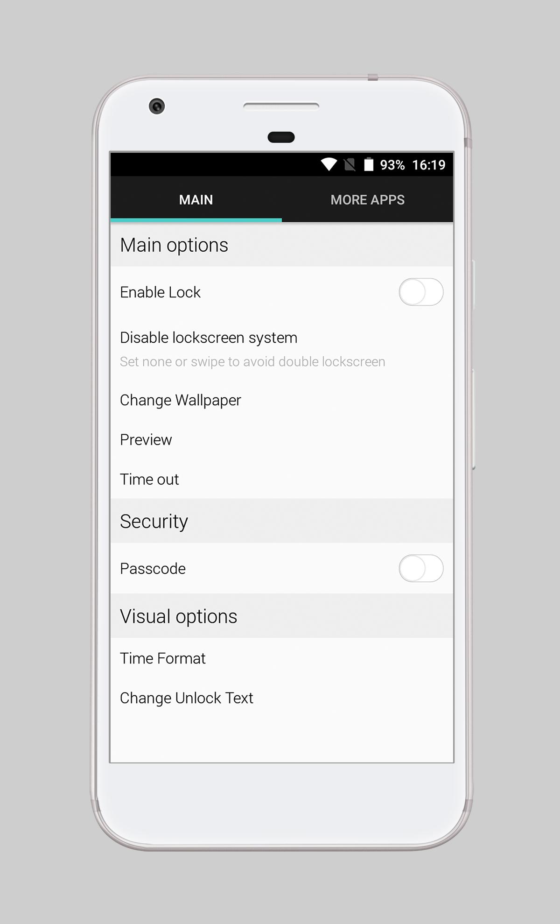Toggle the Enable Lock switch
The width and height of the screenshot is (560, 924).
tap(421, 292)
